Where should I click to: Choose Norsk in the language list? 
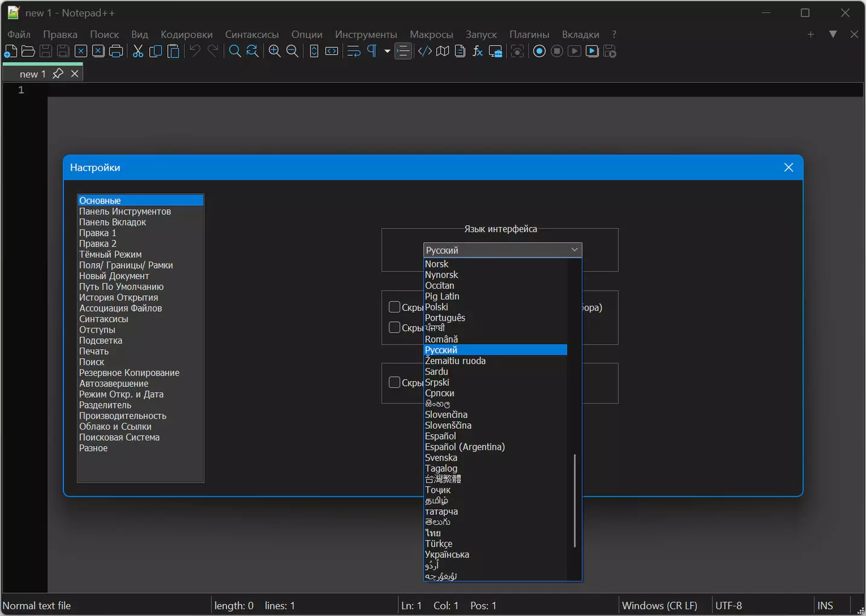pyautogui.click(x=495, y=264)
